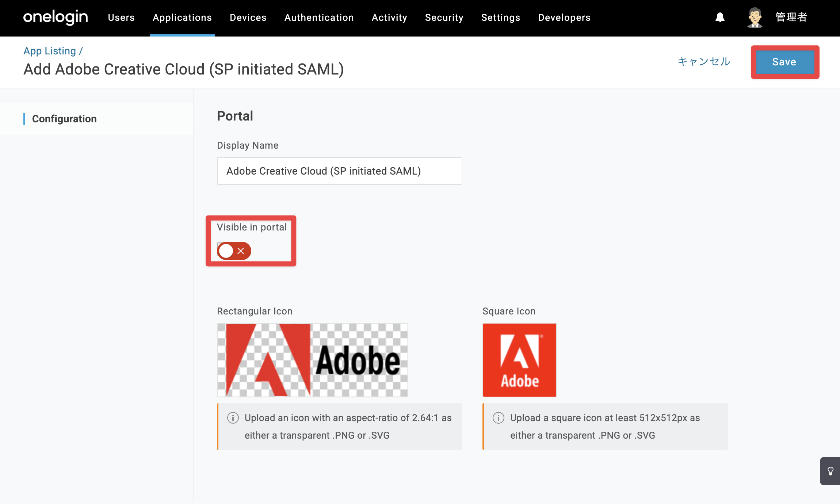Open the Devices menu

click(x=248, y=18)
